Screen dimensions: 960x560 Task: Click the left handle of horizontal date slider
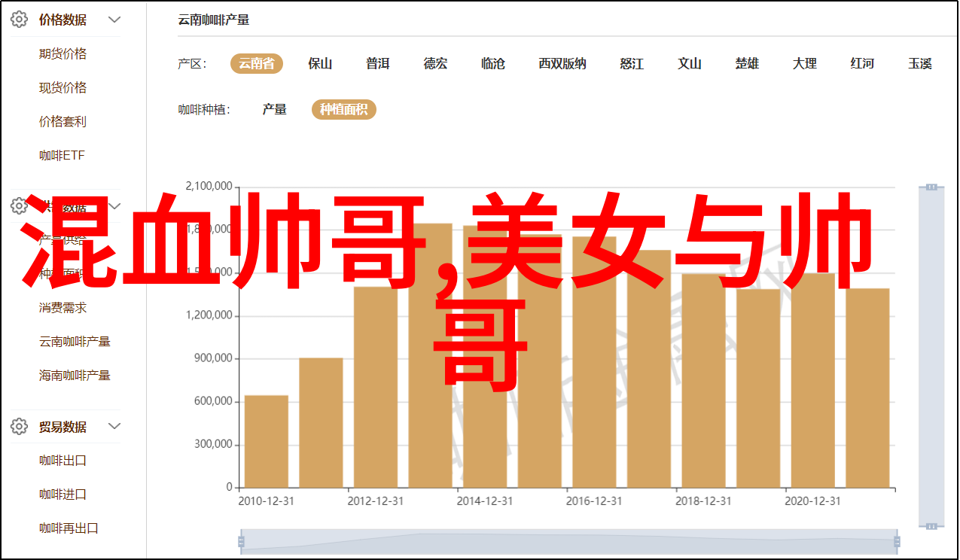click(241, 541)
